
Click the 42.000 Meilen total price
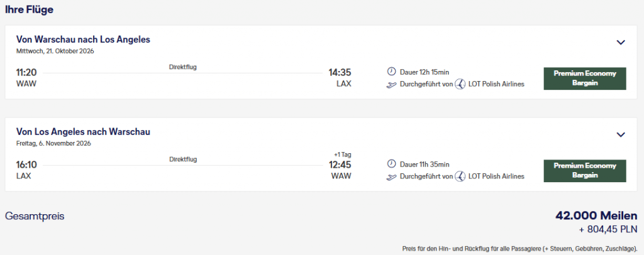[596, 215]
